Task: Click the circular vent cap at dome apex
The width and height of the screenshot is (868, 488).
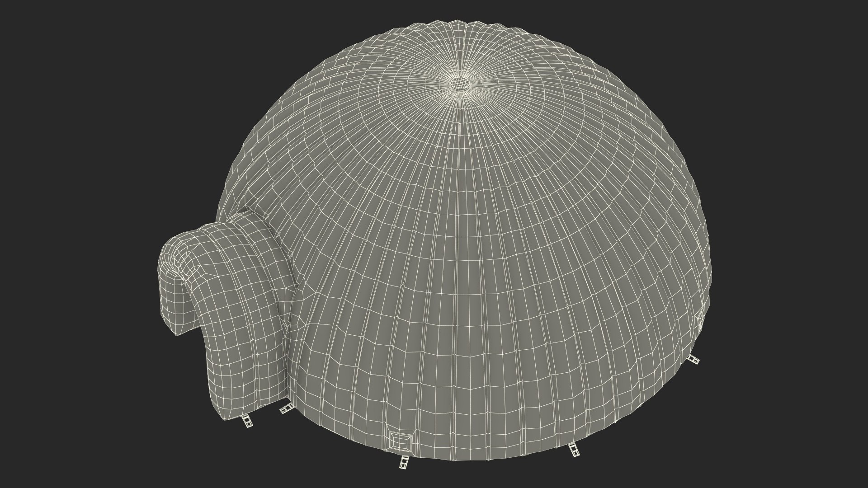Action: [461, 84]
